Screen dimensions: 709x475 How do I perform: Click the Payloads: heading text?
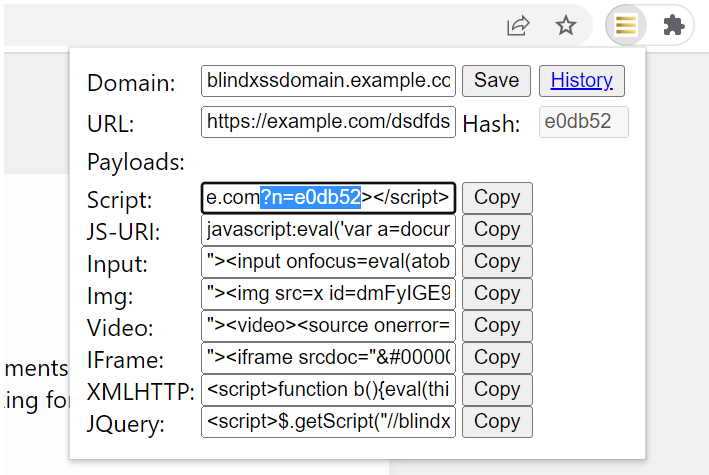pos(136,162)
